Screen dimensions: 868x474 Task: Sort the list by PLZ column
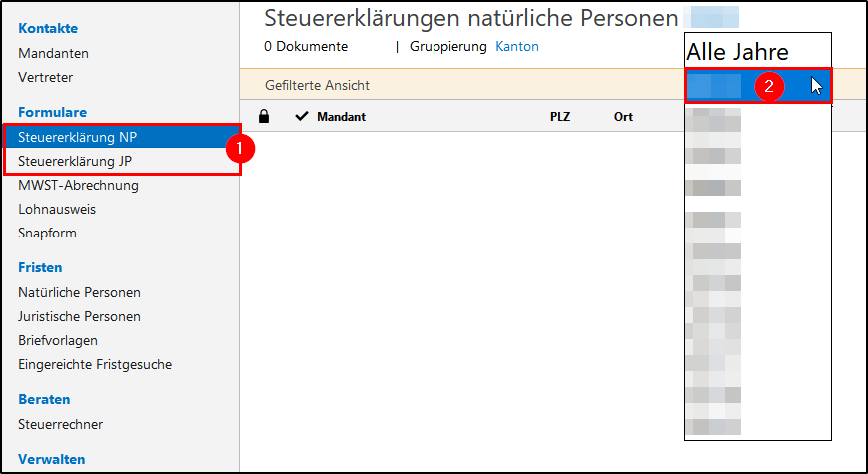(560, 117)
